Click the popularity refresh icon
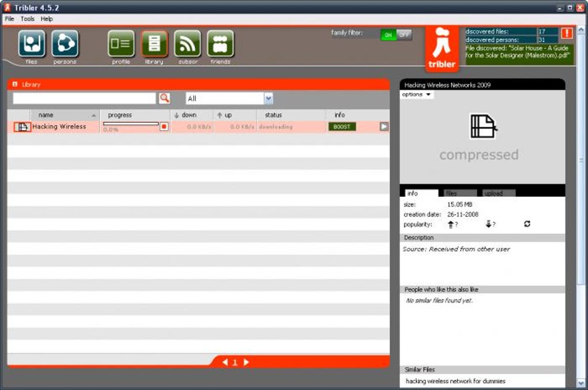The width and height of the screenshot is (588, 390). [527, 224]
